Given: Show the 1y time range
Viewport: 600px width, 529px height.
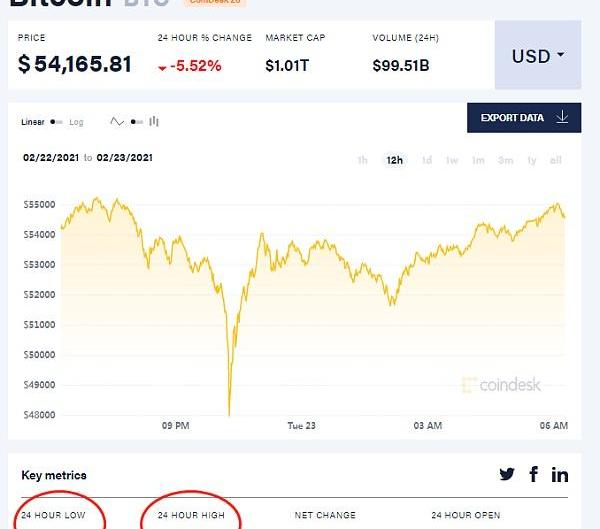Looking at the screenshot, I should [x=532, y=160].
